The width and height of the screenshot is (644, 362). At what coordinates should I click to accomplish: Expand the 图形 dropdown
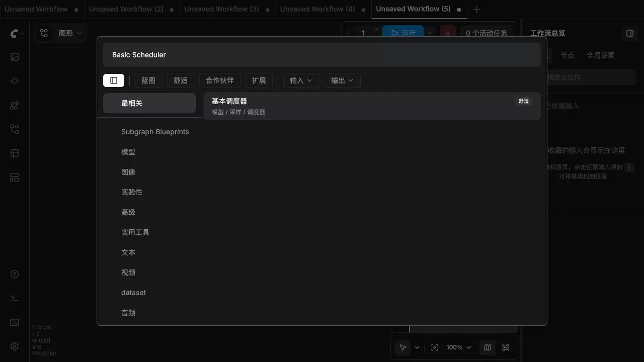70,33
